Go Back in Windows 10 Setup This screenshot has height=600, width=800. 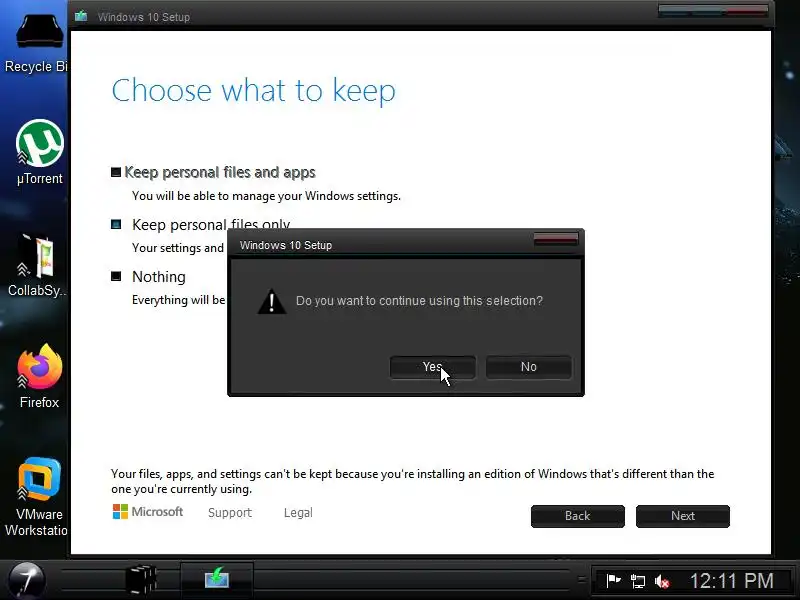578,516
